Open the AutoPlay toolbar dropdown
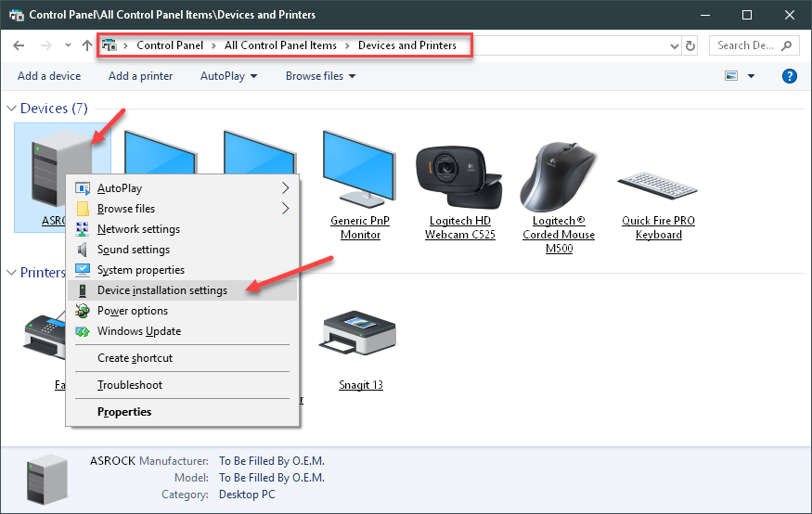This screenshot has width=812, height=514. (x=253, y=76)
